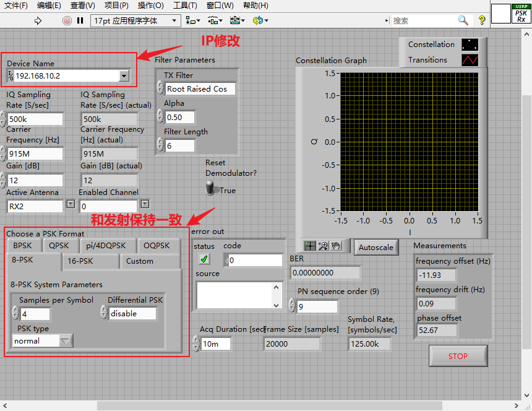Click the STOP button
This screenshot has width=532, height=411.
[x=458, y=356]
